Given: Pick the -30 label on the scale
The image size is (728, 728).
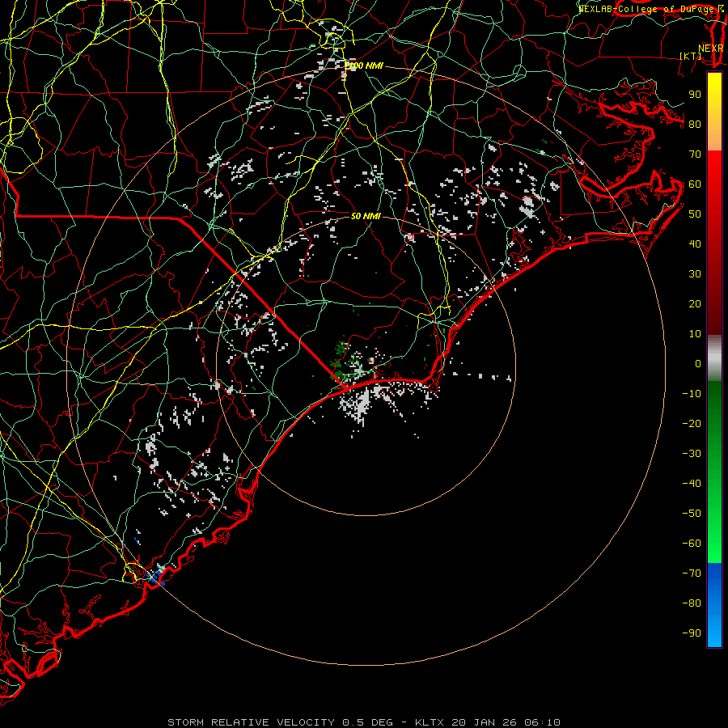Looking at the screenshot, I should pyautogui.click(x=692, y=454).
